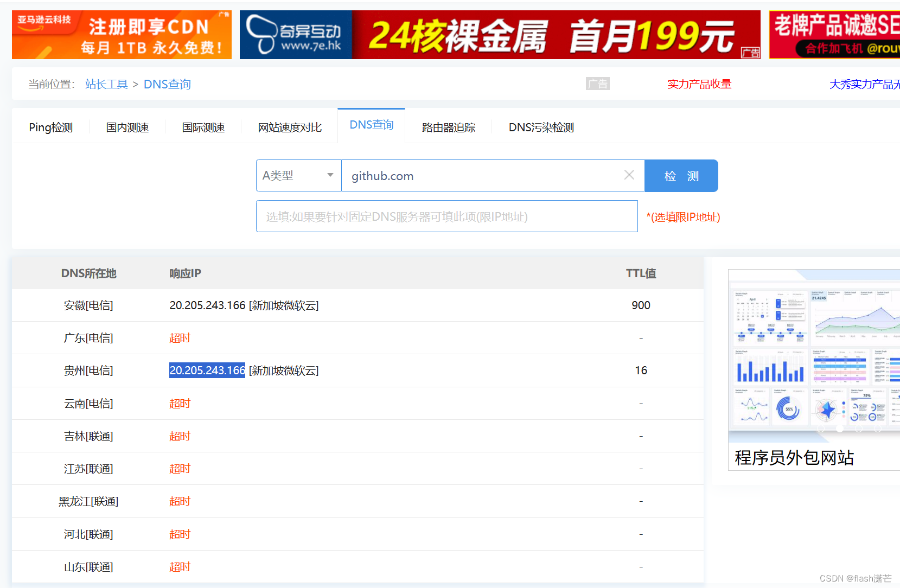This screenshot has height=588, width=900.
Task: Click the 广东[电信] location cell
Action: click(x=88, y=338)
